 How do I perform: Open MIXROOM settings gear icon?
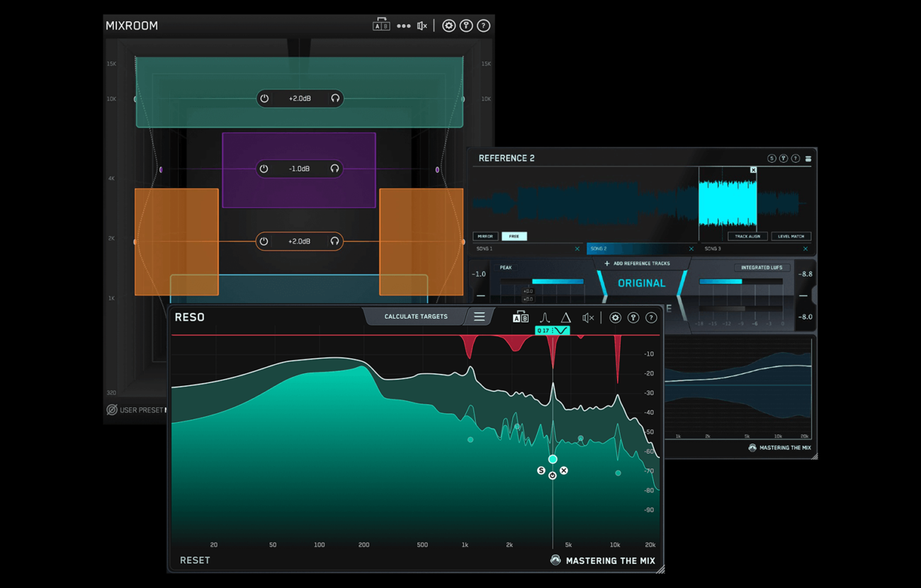pos(448,26)
